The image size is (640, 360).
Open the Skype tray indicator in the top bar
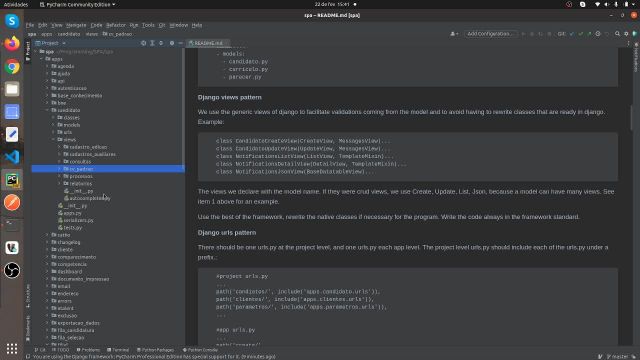582,4
